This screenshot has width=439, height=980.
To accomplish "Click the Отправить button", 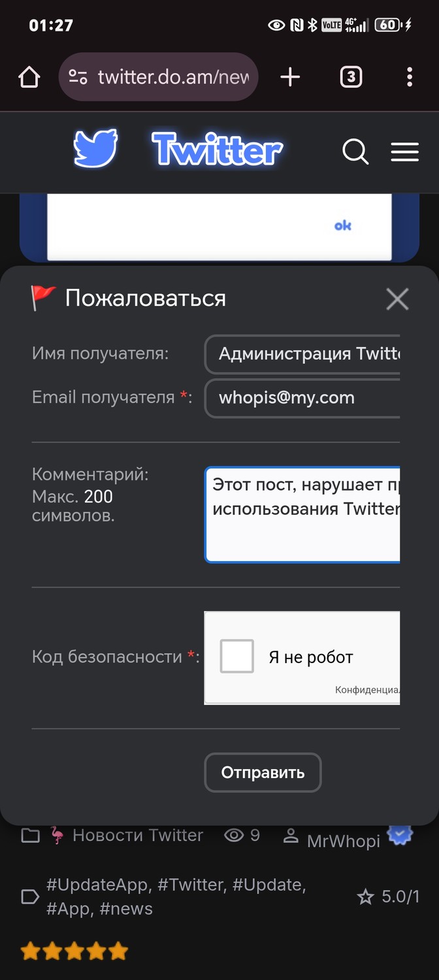I will (263, 773).
